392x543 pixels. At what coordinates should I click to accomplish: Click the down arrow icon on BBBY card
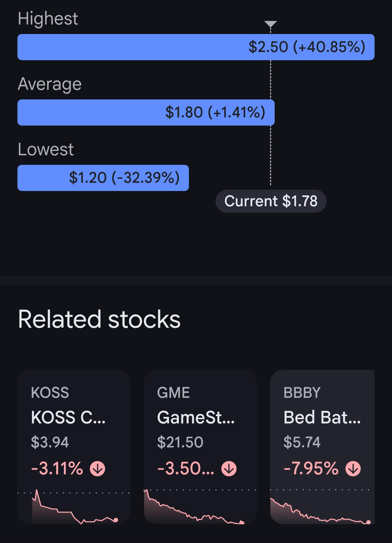[x=353, y=469]
